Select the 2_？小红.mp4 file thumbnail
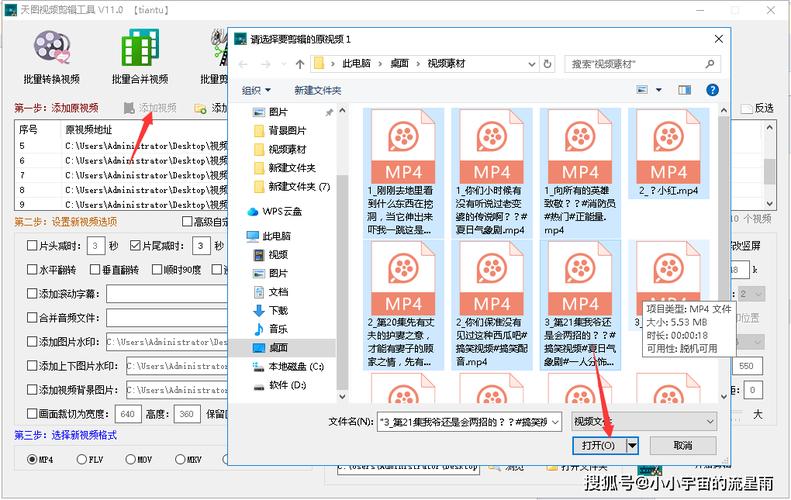This screenshot has width=791, height=500. tap(668, 153)
